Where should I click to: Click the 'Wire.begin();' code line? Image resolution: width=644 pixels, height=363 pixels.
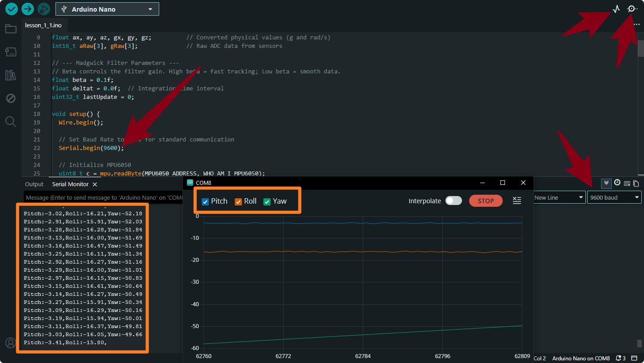tap(81, 122)
